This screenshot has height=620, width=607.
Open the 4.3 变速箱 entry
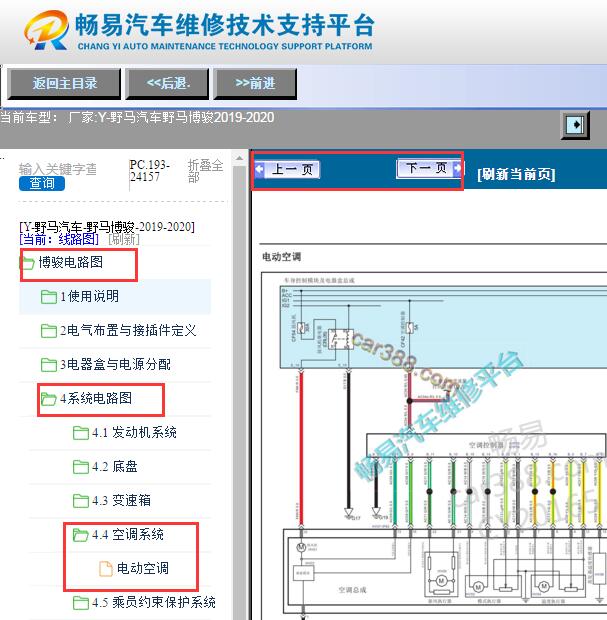(x=121, y=500)
